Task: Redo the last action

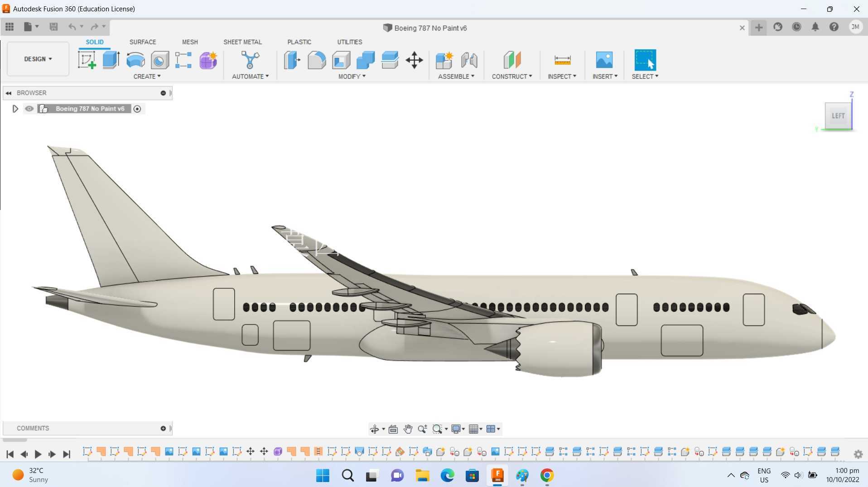Action: point(94,27)
